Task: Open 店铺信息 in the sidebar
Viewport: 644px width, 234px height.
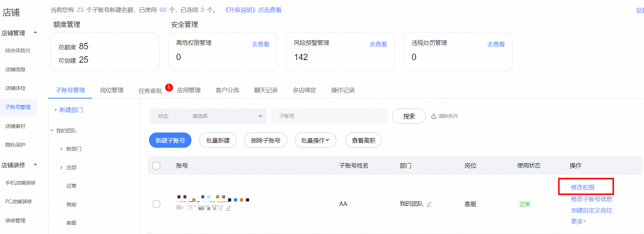Action: coord(15,69)
